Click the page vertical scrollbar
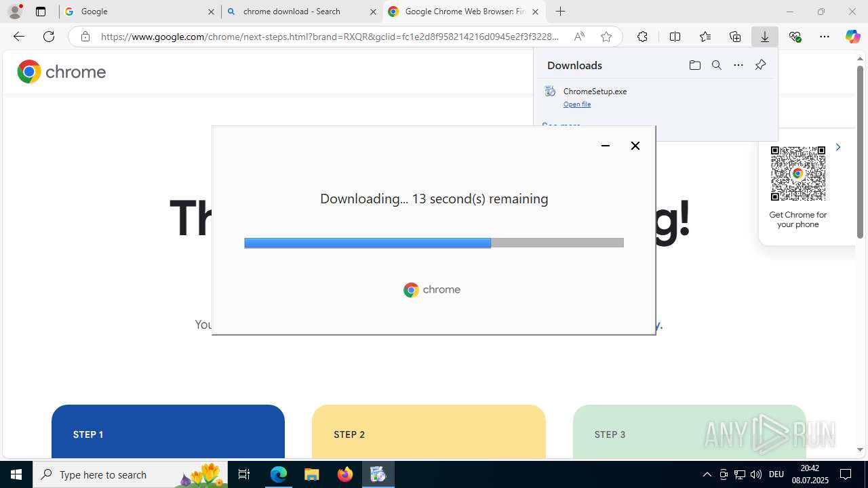Screen dimensions: 868x488 coord(860,152)
